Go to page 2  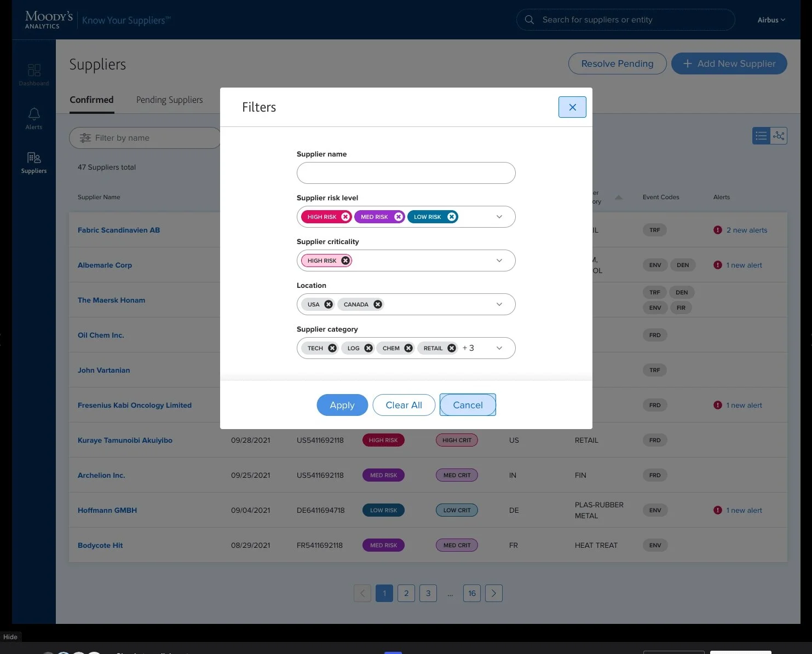click(406, 593)
